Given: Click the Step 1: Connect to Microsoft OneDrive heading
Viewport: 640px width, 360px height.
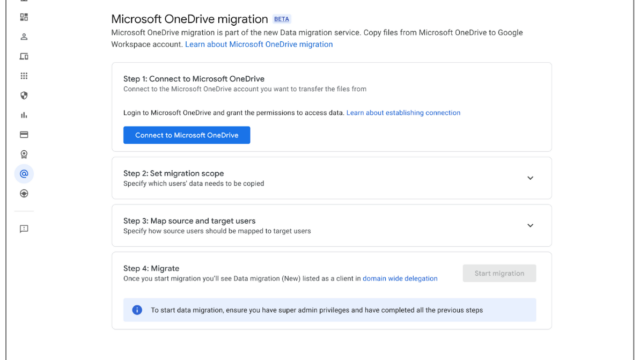Looking at the screenshot, I should pos(194,79).
